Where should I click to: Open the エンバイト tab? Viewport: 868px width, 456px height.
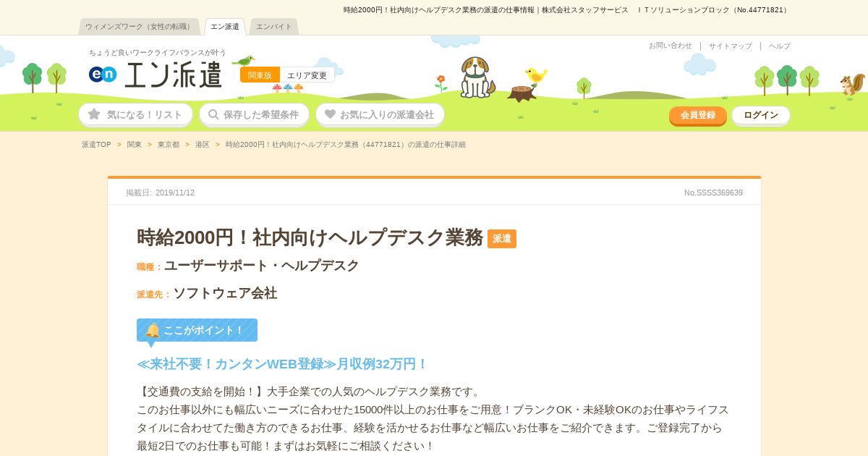click(274, 27)
